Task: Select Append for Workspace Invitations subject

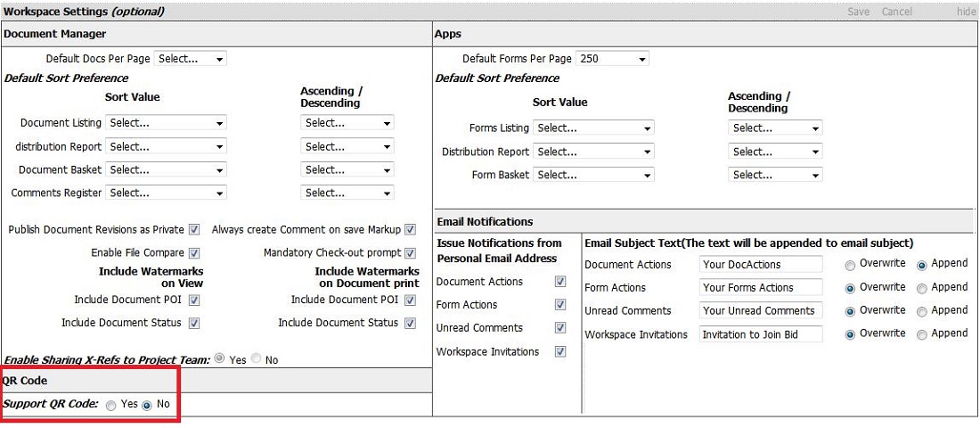Action: click(922, 334)
